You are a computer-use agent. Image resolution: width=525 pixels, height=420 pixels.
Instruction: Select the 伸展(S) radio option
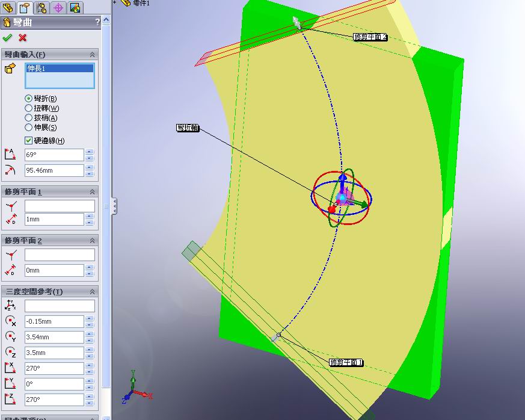(28, 128)
